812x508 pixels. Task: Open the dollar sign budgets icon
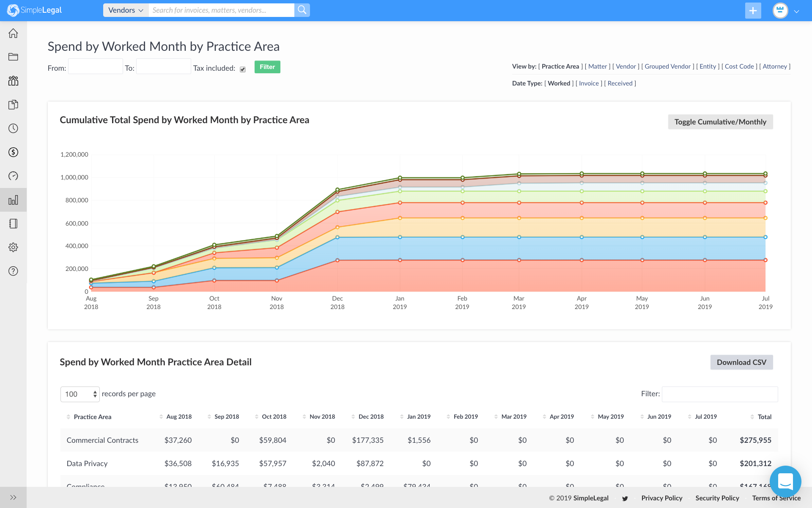tap(13, 152)
